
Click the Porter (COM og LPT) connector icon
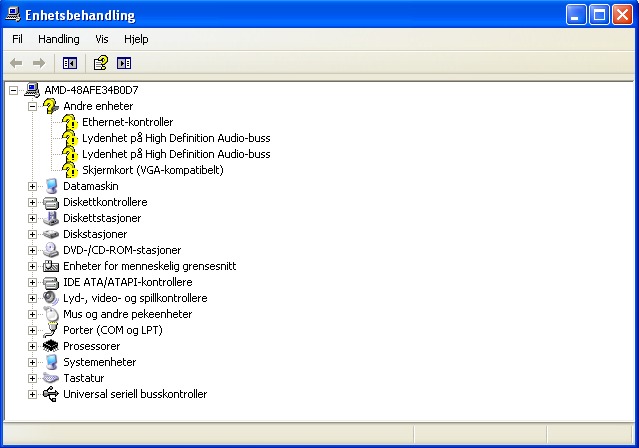click(x=51, y=330)
